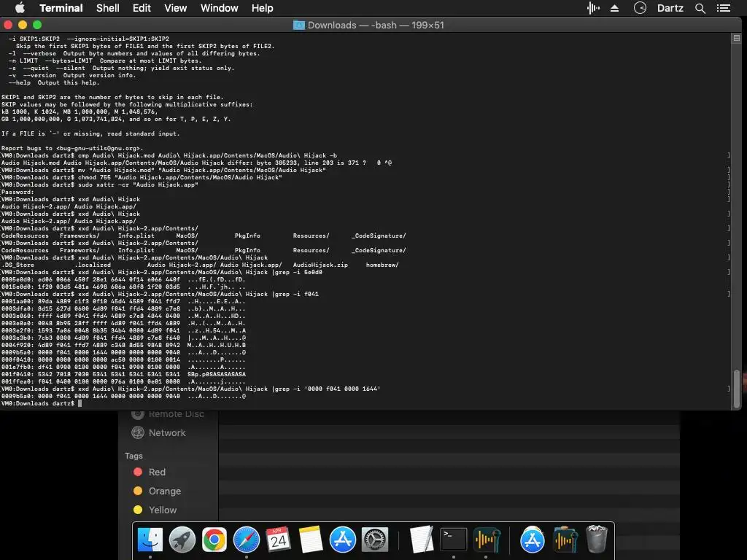The width and height of the screenshot is (747, 560).
Task: Click the command prompt cursor line
Action: [x=42, y=403]
